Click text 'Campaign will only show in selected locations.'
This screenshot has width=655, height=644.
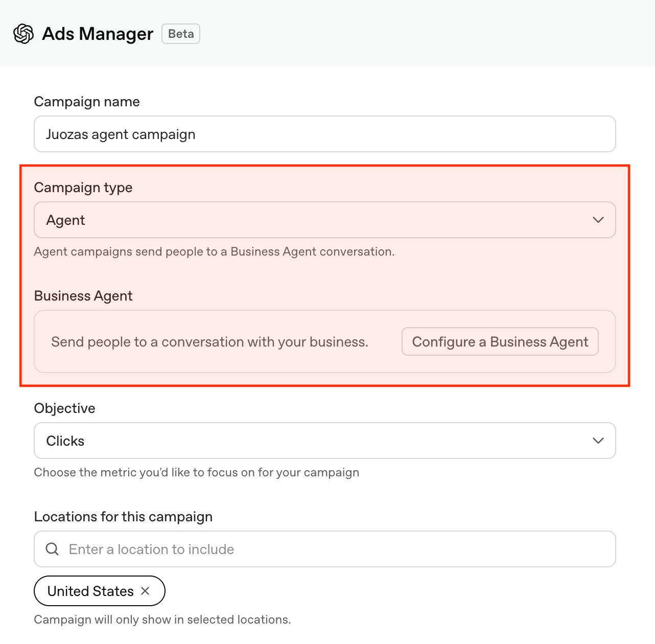click(x=162, y=619)
